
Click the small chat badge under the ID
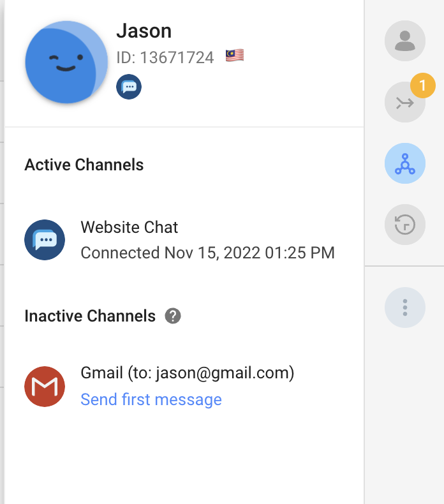tap(129, 87)
